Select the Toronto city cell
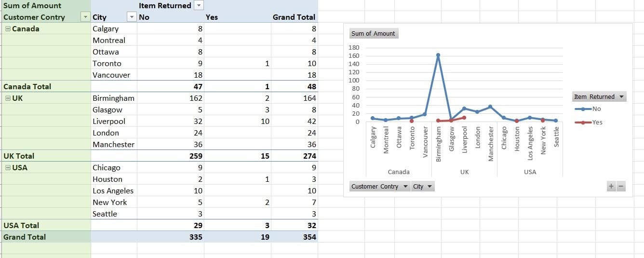 [114, 64]
